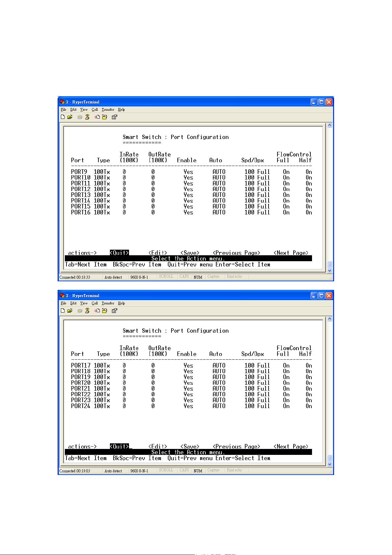Click 'Connected 00:19:03' status bar text
Screen dimensions: 392x555
[x=75, y=471]
